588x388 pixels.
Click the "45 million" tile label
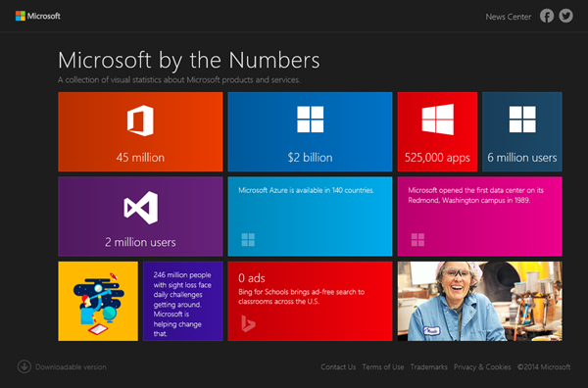(140, 158)
